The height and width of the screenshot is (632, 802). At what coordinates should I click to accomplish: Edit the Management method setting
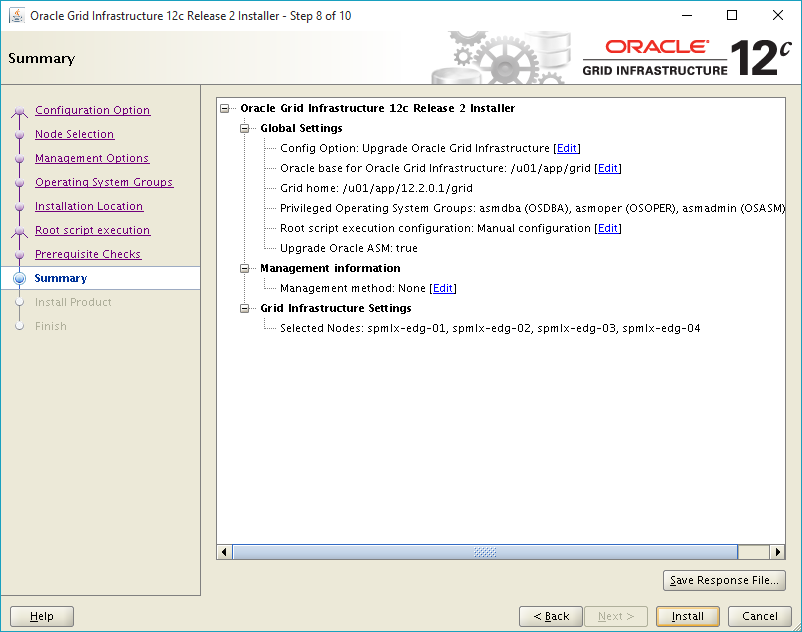point(443,288)
